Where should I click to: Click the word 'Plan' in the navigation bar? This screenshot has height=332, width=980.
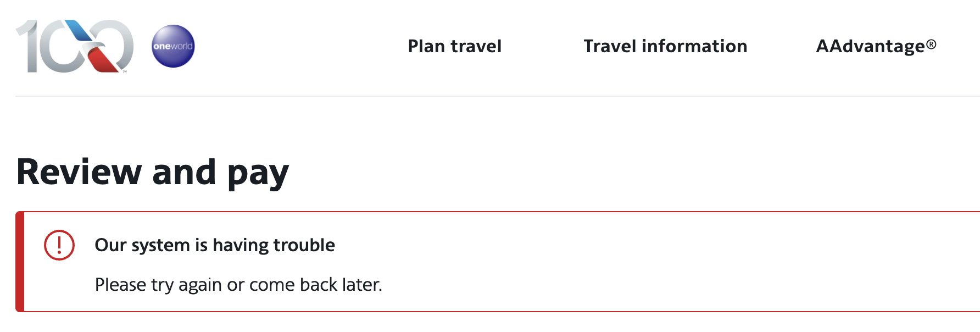pyautogui.click(x=426, y=46)
